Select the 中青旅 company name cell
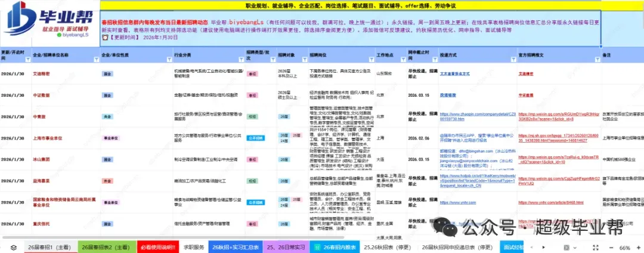 point(66,116)
